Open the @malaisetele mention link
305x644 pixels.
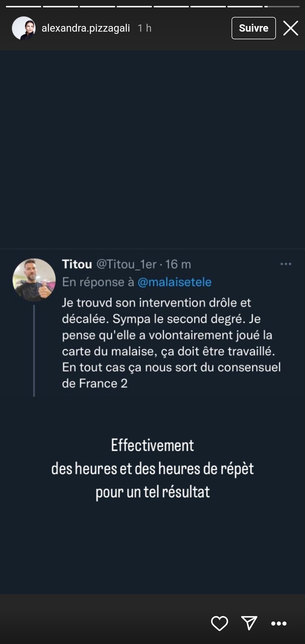tap(175, 282)
